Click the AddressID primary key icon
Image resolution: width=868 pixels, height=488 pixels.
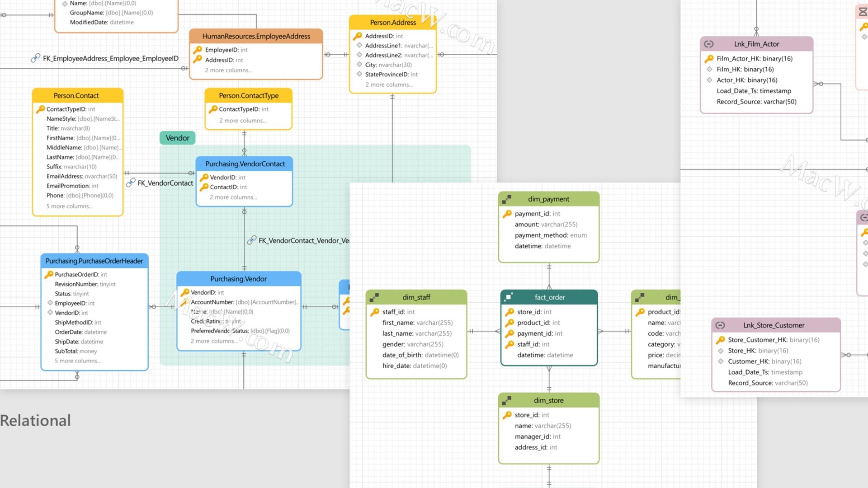(x=358, y=36)
